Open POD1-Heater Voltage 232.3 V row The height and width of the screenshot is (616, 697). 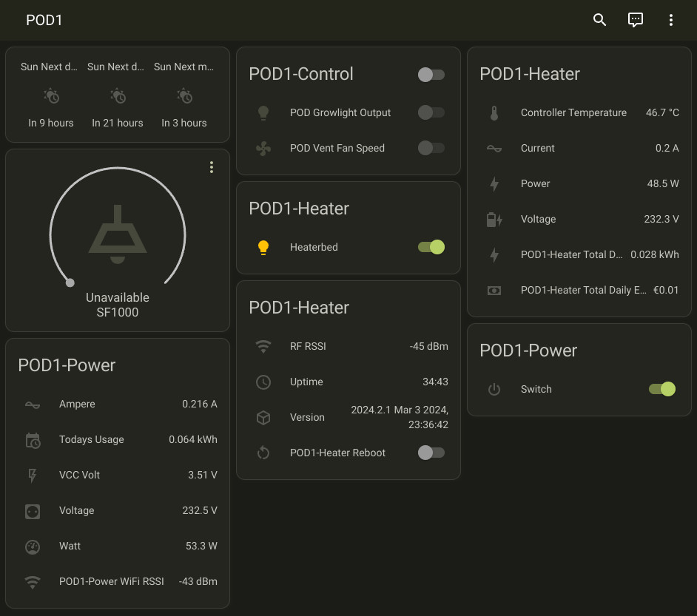click(x=579, y=219)
